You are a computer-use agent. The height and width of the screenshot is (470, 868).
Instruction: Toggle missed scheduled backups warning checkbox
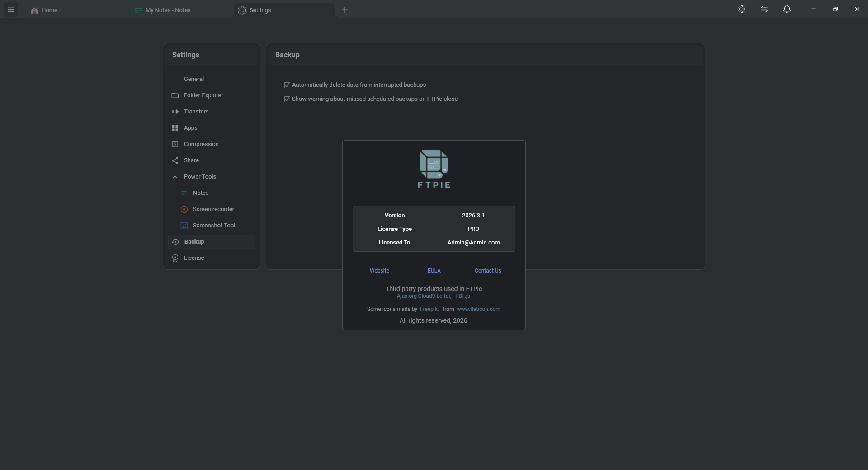coord(287,99)
